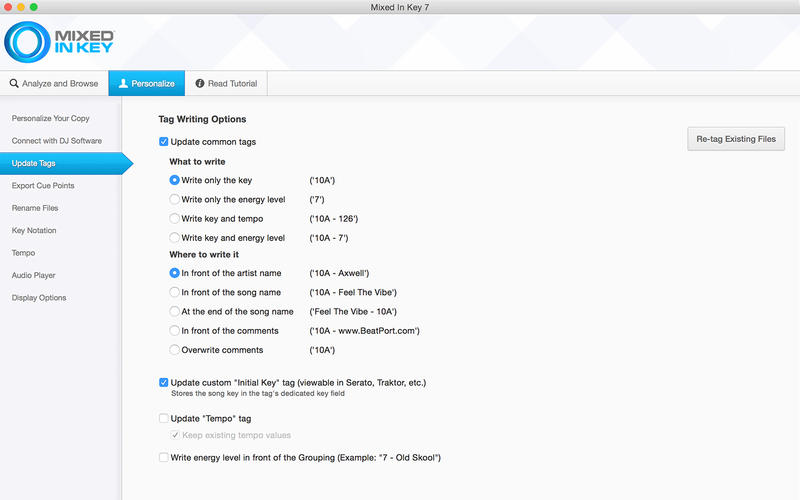Enable the Update Tempo tag checkbox

click(x=164, y=418)
